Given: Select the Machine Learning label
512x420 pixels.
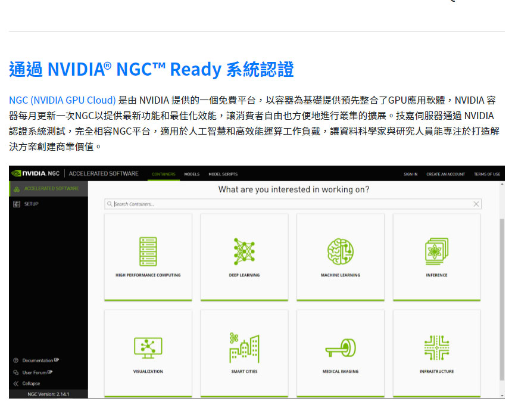Looking at the screenshot, I should click(341, 275).
